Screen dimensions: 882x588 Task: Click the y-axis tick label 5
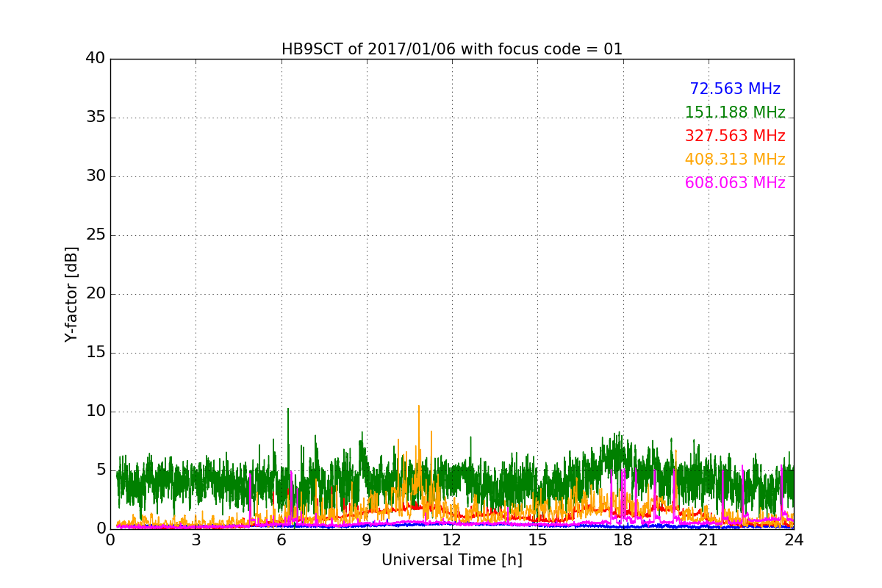point(101,470)
